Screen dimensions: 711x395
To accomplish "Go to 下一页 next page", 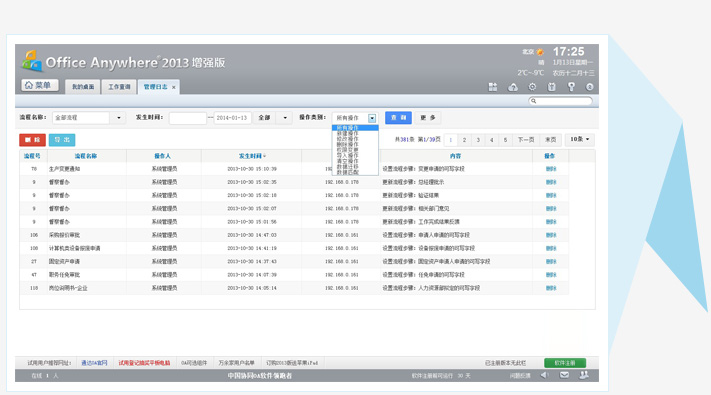I will tap(526, 140).
